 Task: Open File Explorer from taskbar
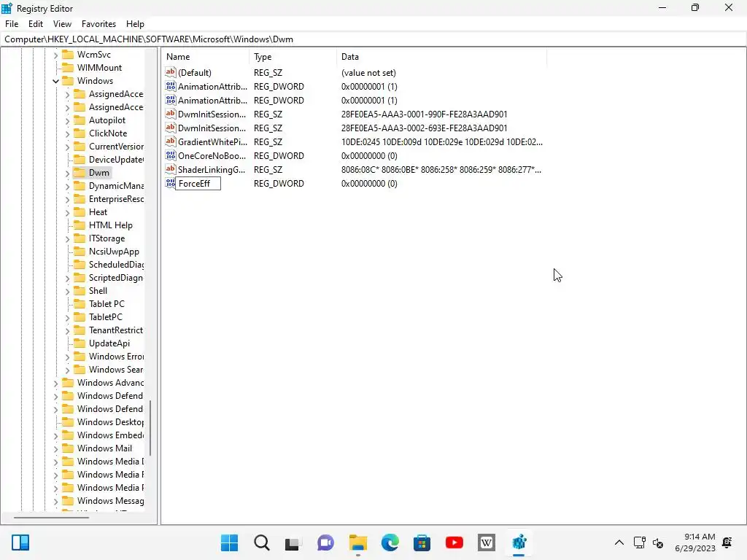pyautogui.click(x=357, y=542)
